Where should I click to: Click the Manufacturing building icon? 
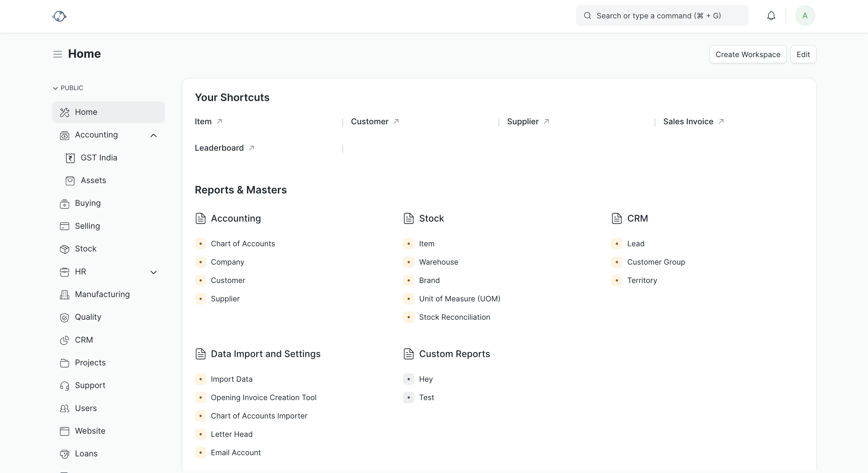[64, 295]
